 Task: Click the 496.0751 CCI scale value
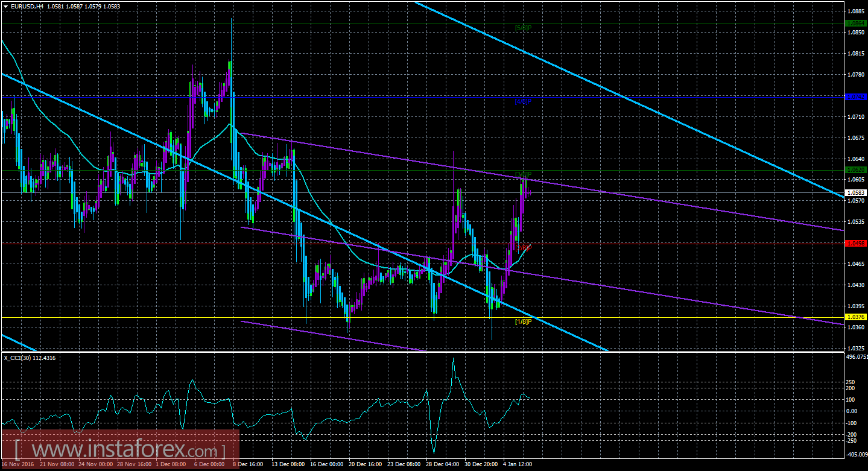(x=857, y=357)
